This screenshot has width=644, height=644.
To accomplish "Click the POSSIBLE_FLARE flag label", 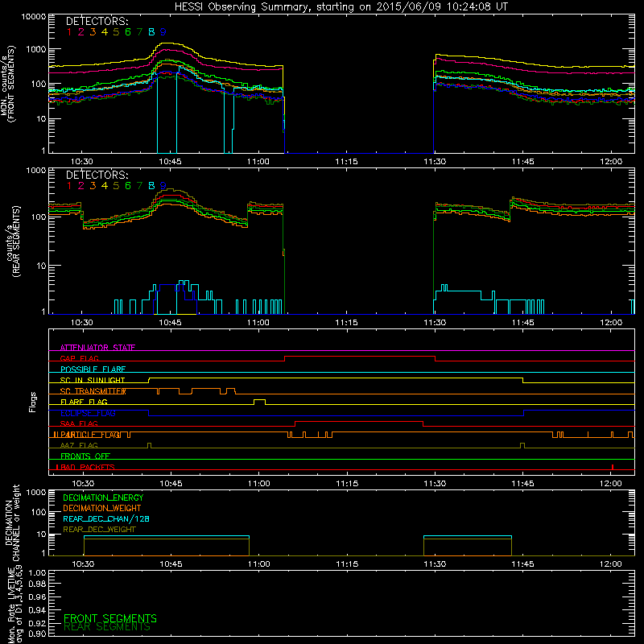I will coord(93,369).
